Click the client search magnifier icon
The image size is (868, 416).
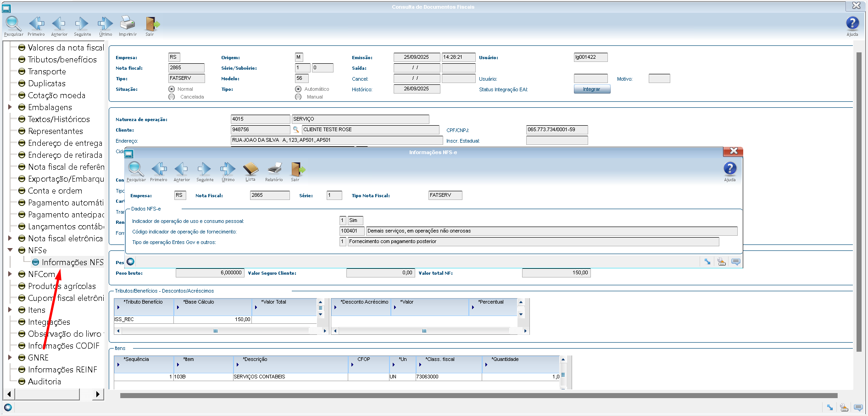pos(296,130)
